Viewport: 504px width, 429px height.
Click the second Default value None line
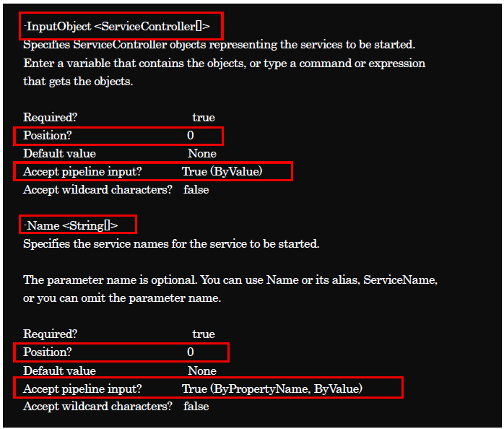coord(120,370)
